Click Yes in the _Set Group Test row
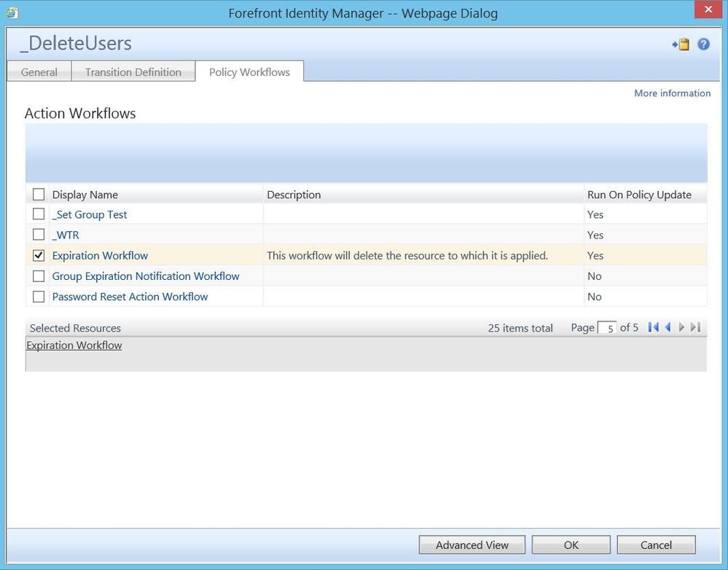The height and width of the screenshot is (570, 728). tap(595, 214)
